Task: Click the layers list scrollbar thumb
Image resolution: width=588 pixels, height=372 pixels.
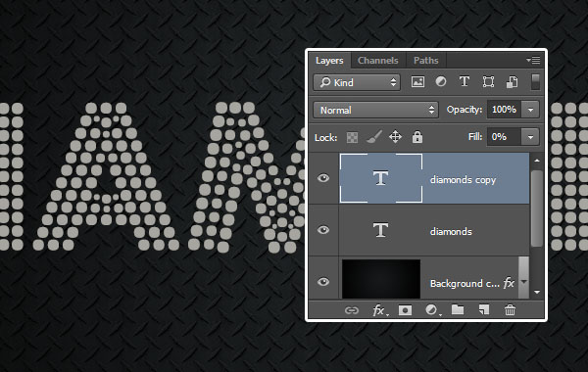Action: 537,209
